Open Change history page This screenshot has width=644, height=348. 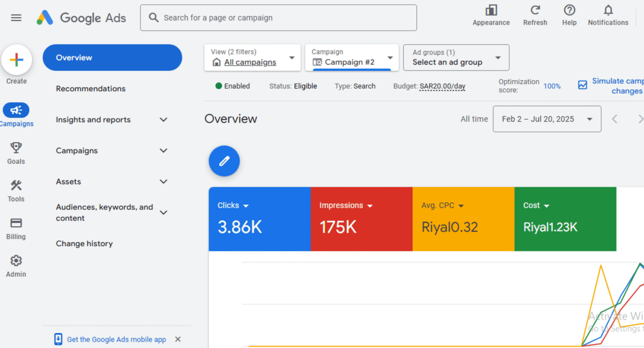[x=84, y=244]
